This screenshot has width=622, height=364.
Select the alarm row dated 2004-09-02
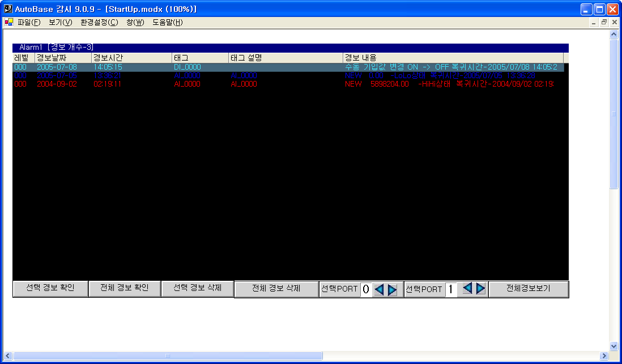(x=288, y=84)
